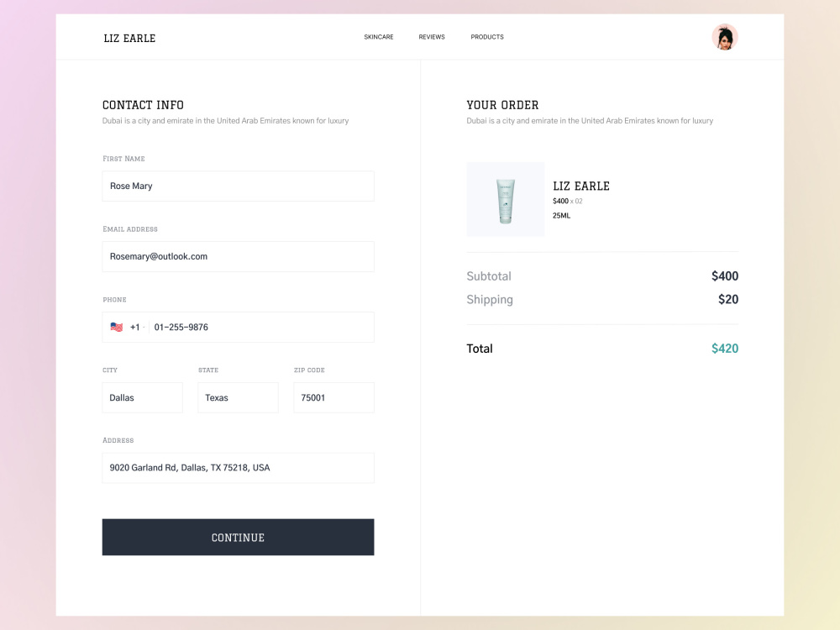This screenshot has width=840, height=630.
Task: Go to the Skincare menu
Action: [x=379, y=37]
